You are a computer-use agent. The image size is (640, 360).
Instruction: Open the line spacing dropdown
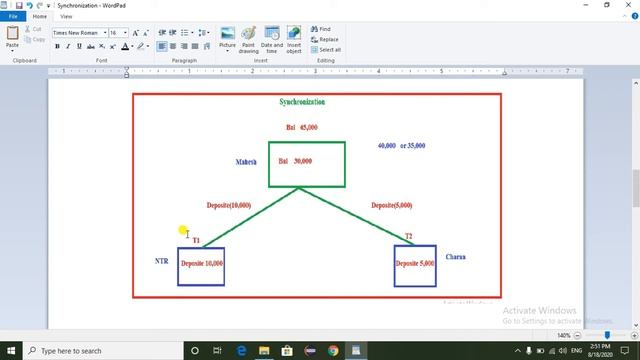pos(204,33)
